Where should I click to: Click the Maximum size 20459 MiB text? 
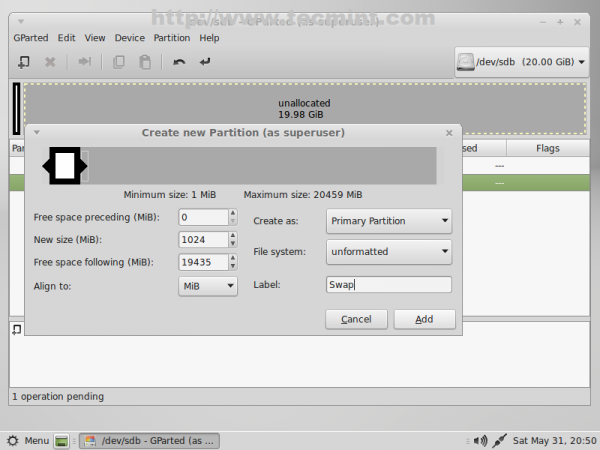tap(303, 195)
